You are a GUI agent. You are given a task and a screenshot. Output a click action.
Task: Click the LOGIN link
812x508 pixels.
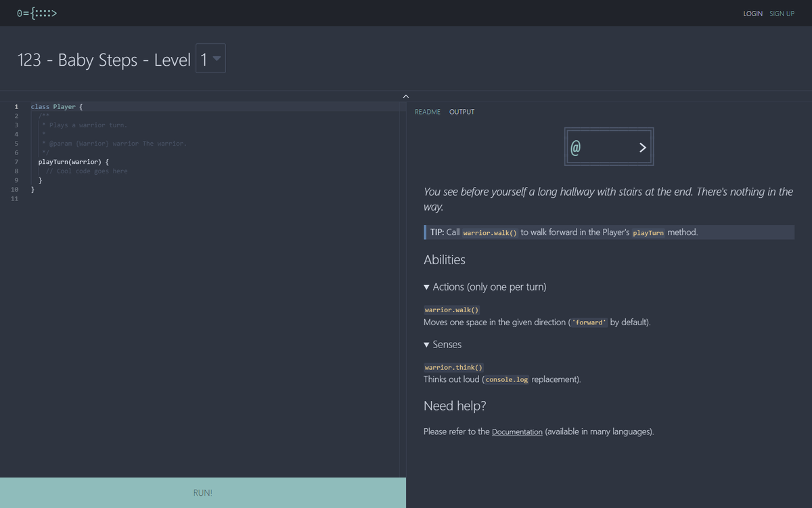tap(752, 14)
